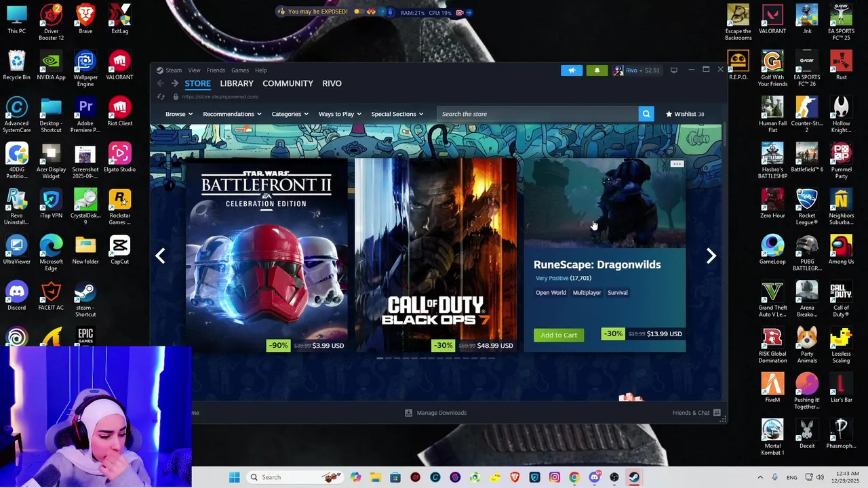Image resolution: width=868 pixels, height=488 pixels.
Task: Click the ENG language indicator
Action: coord(791,477)
